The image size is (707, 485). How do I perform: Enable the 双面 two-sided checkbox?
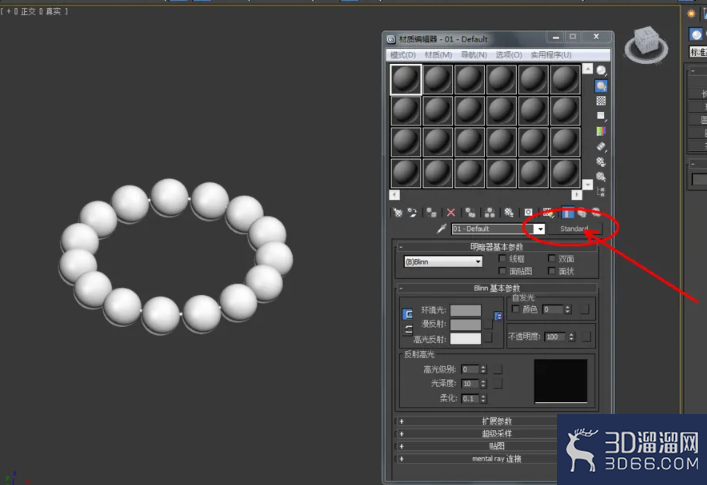pos(551,258)
